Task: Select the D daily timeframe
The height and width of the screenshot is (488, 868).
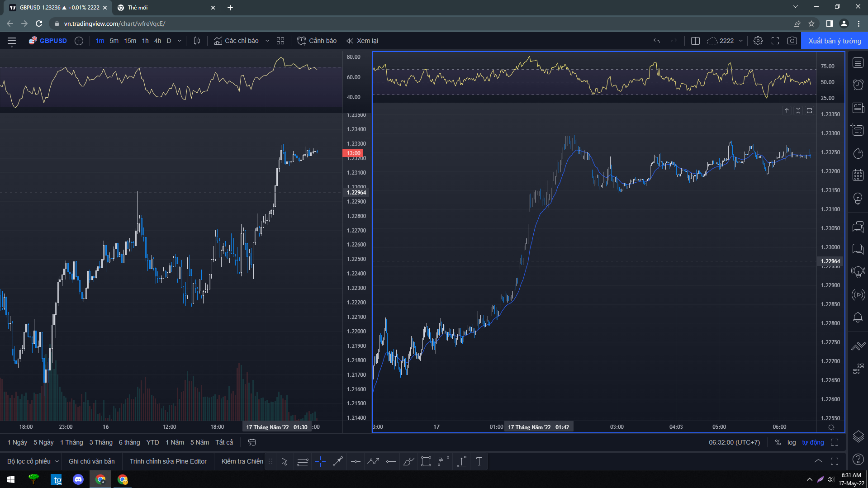Action: tap(169, 41)
